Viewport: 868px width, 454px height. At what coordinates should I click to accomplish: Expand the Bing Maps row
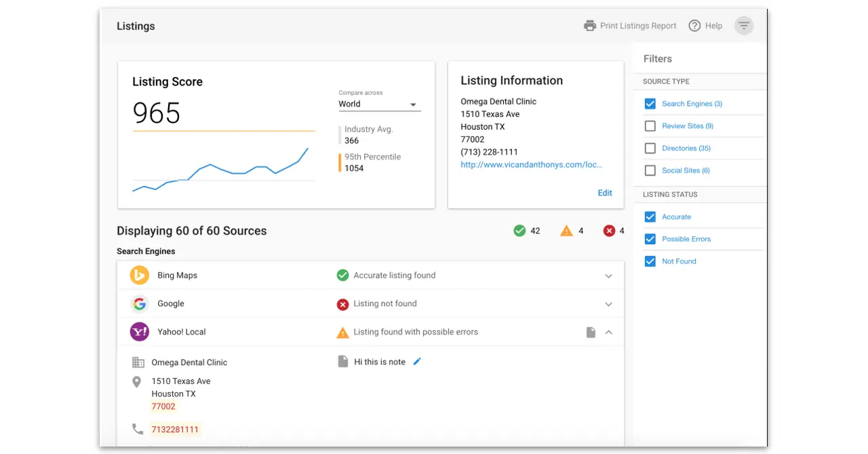pyautogui.click(x=608, y=276)
